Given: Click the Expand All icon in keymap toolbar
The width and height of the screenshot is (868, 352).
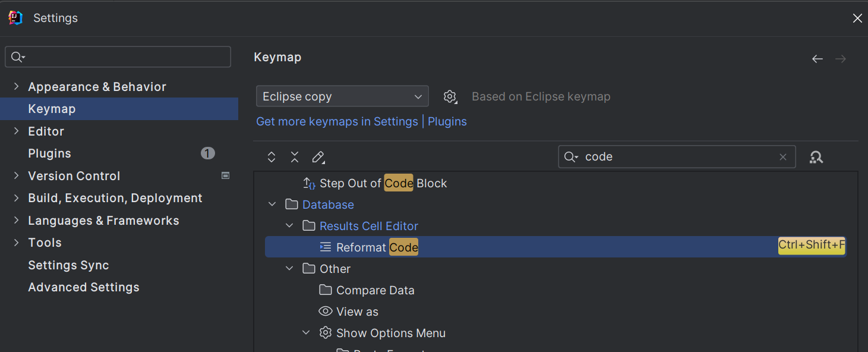Looking at the screenshot, I should [272, 157].
